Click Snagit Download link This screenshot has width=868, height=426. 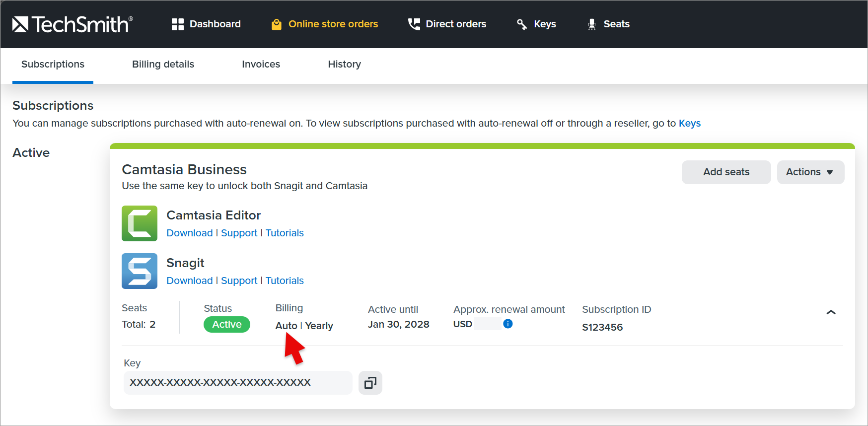(190, 281)
